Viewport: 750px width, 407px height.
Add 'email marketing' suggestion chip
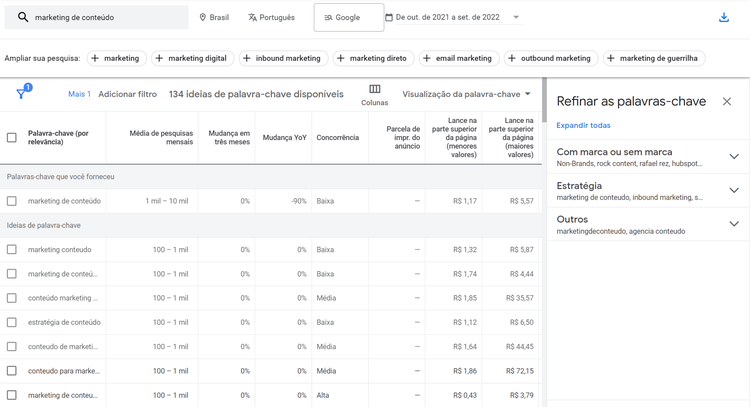coord(459,58)
